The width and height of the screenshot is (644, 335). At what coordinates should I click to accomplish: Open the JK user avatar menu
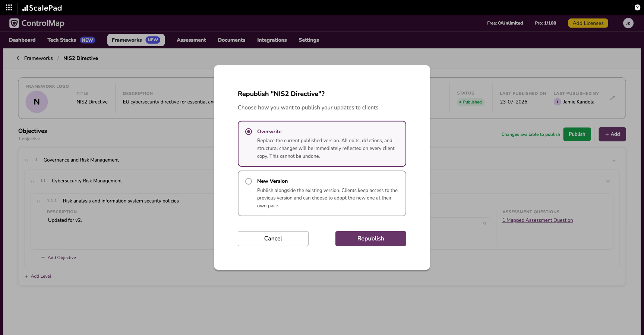pos(628,23)
